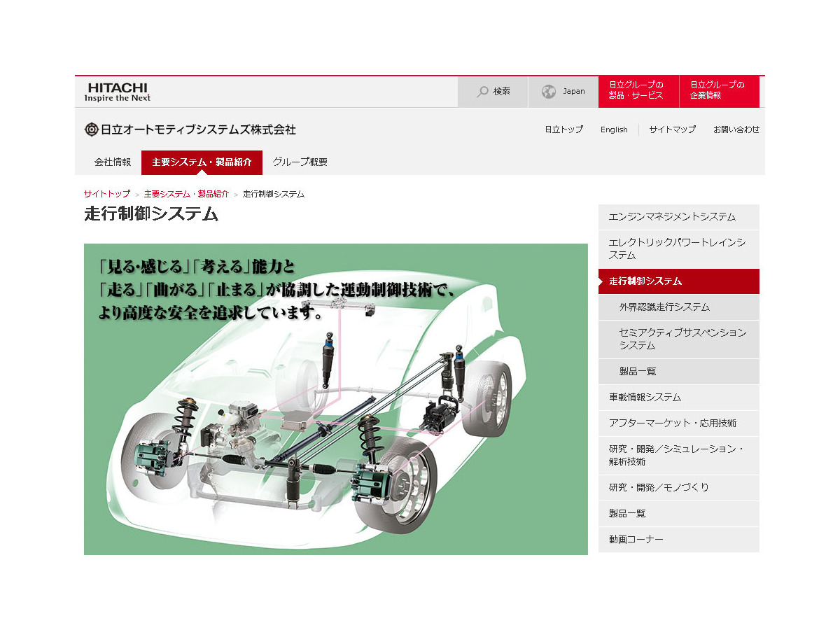Open the グループ概要 navigation tab
The image size is (840, 630).
point(300,162)
